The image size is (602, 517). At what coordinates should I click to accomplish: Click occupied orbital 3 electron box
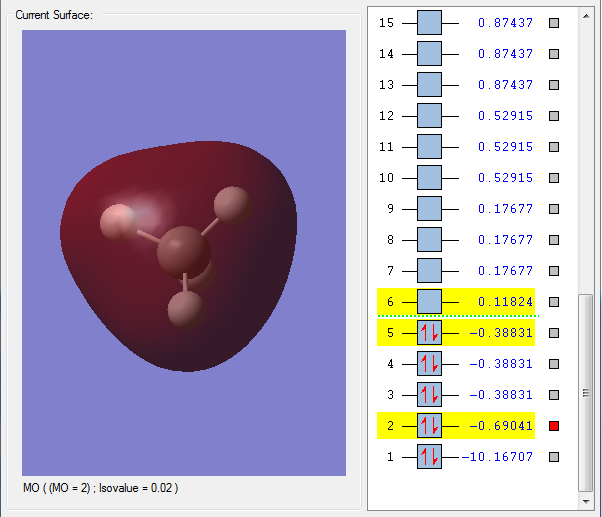pyautogui.click(x=429, y=395)
